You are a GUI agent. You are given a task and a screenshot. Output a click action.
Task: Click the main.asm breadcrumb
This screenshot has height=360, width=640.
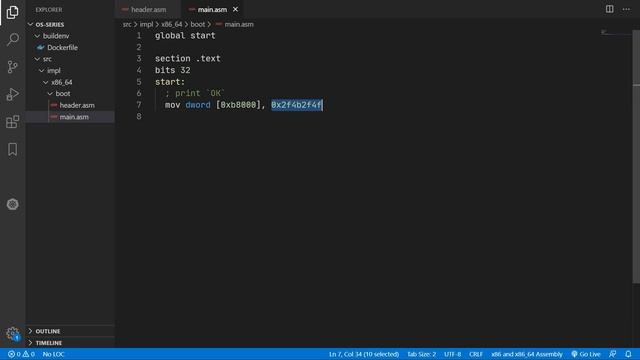239,24
